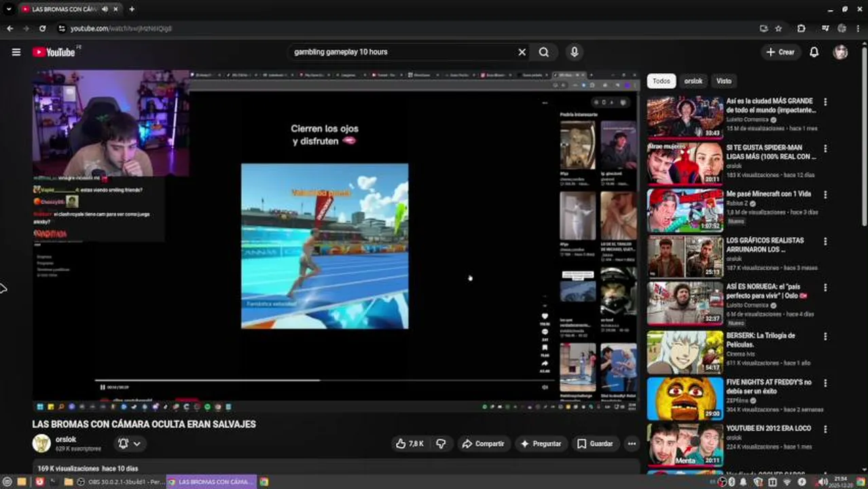Open more actions menu below video
The image size is (868, 489).
(632, 443)
